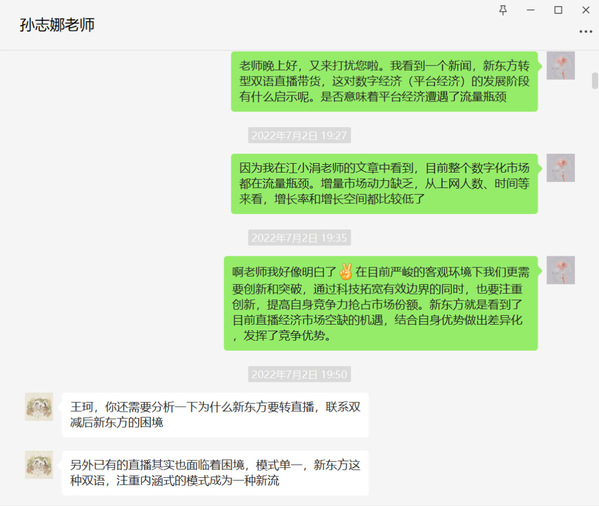Click the chat title 孙志娜老师
The width and height of the screenshot is (599, 506).
[x=57, y=25]
